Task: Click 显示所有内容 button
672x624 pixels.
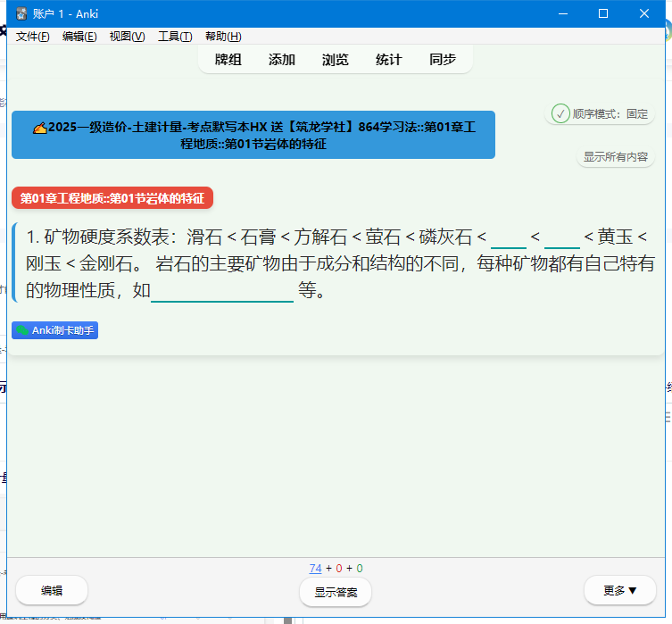Action: coord(616,157)
